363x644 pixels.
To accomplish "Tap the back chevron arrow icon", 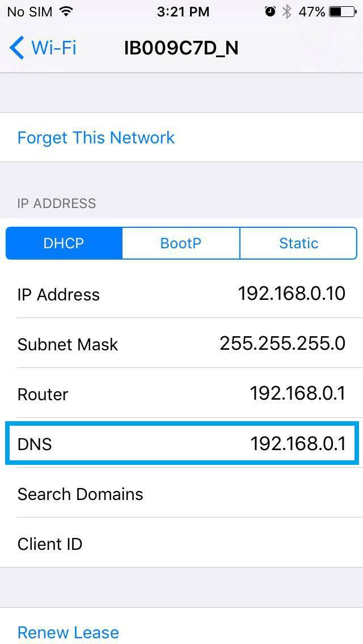I will (x=17, y=48).
